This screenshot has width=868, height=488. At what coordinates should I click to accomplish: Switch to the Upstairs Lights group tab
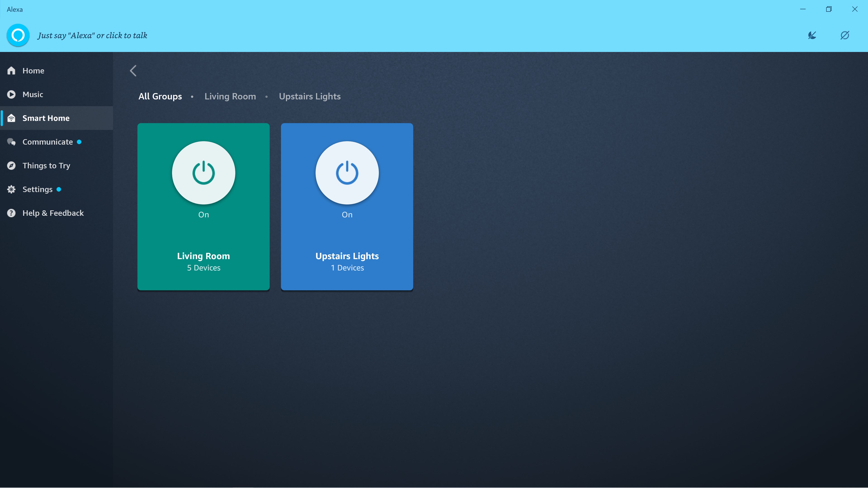tap(309, 96)
